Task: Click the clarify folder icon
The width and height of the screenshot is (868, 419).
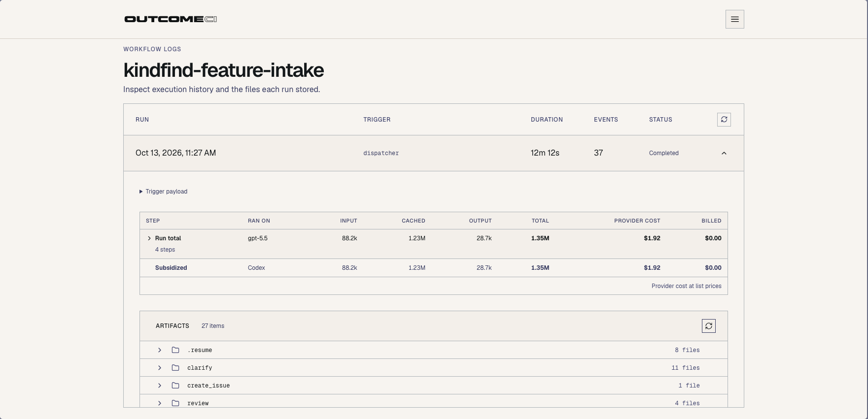Action: (x=175, y=368)
